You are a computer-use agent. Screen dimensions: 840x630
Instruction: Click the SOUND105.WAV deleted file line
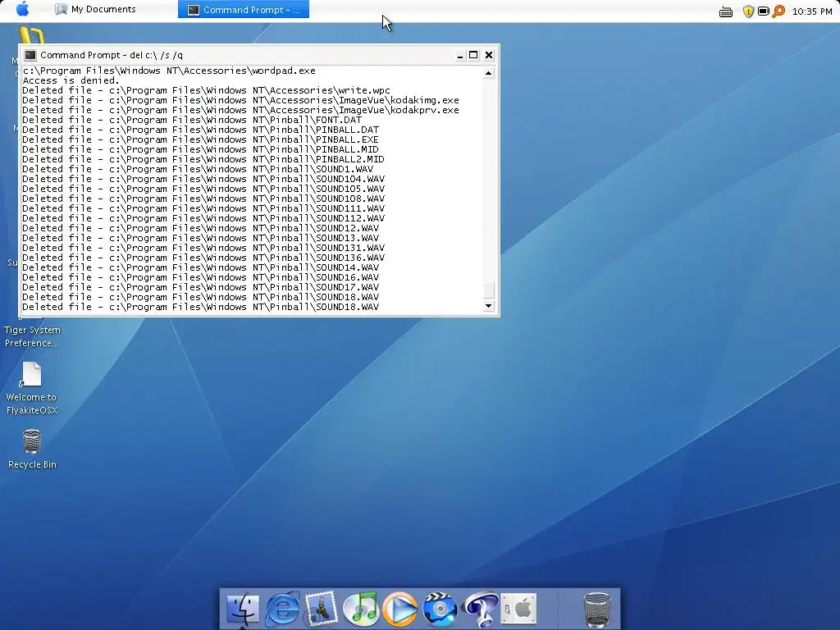203,189
